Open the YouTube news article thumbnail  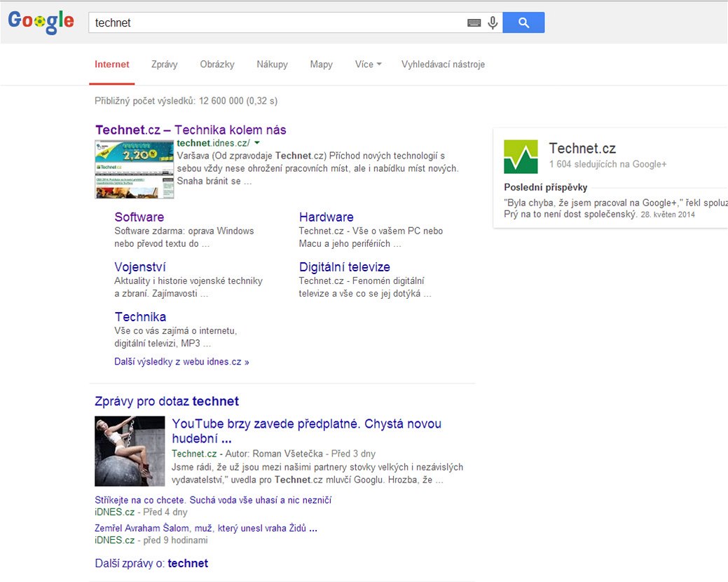click(x=130, y=451)
